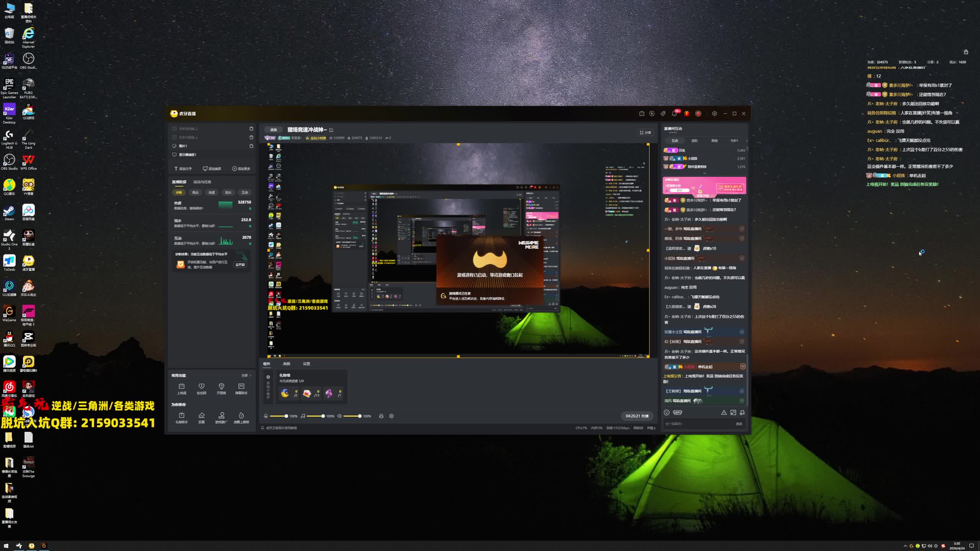Mute the speaker volume icon

pyautogui.click(x=340, y=416)
